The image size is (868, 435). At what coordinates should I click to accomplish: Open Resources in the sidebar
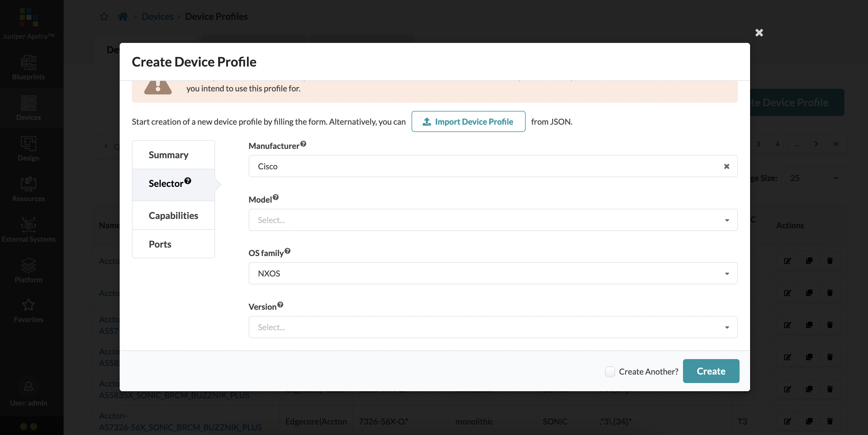(29, 189)
